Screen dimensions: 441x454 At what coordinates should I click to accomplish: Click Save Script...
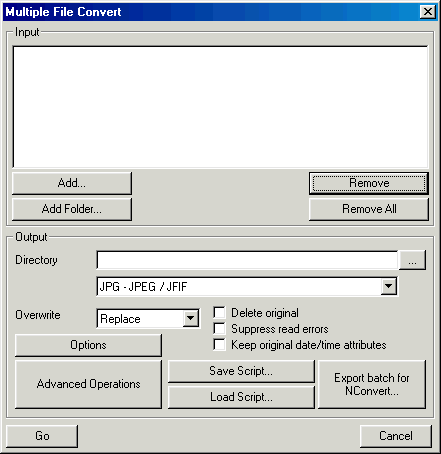(x=241, y=371)
